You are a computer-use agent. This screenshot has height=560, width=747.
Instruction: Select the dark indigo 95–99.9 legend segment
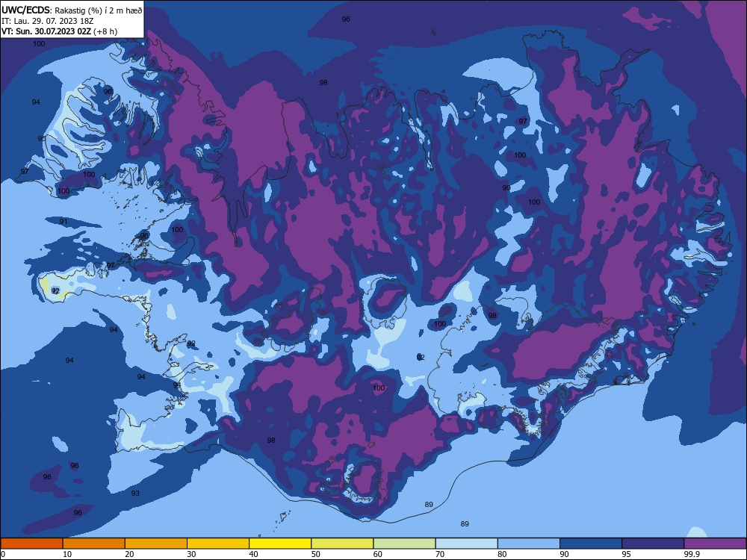click(653, 544)
